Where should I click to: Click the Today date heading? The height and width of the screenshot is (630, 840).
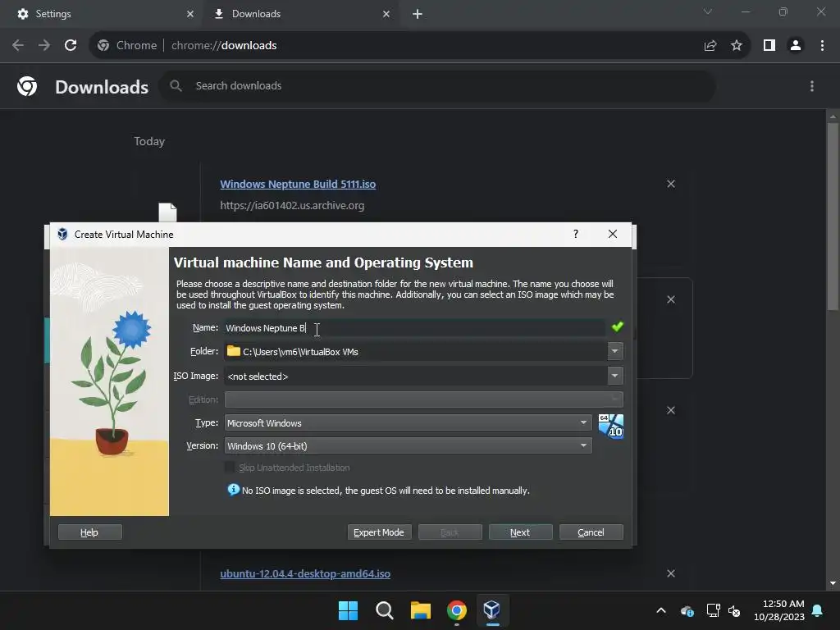(149, 141)
